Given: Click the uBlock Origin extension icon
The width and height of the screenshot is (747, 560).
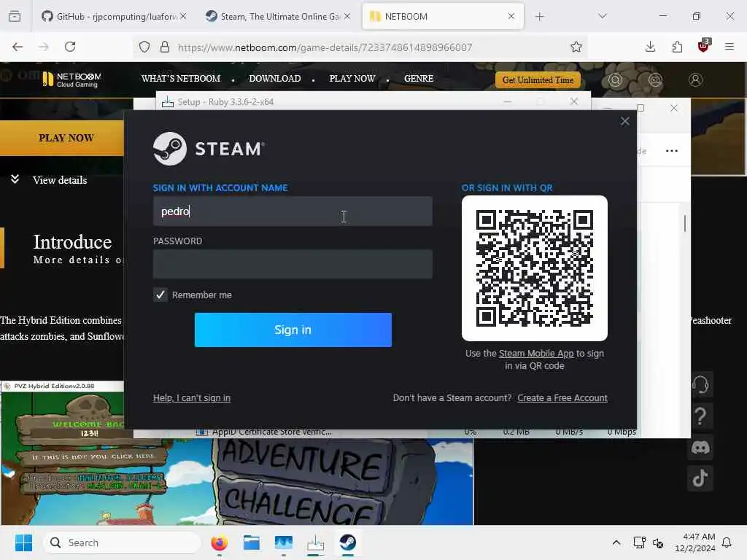Looking at the screenshot, I should 704,46.
